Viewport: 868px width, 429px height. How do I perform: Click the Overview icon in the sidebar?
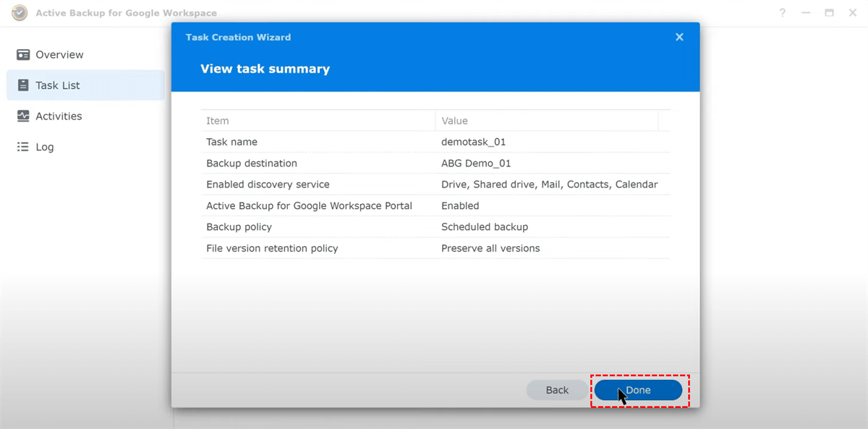[x=23, y=55]
